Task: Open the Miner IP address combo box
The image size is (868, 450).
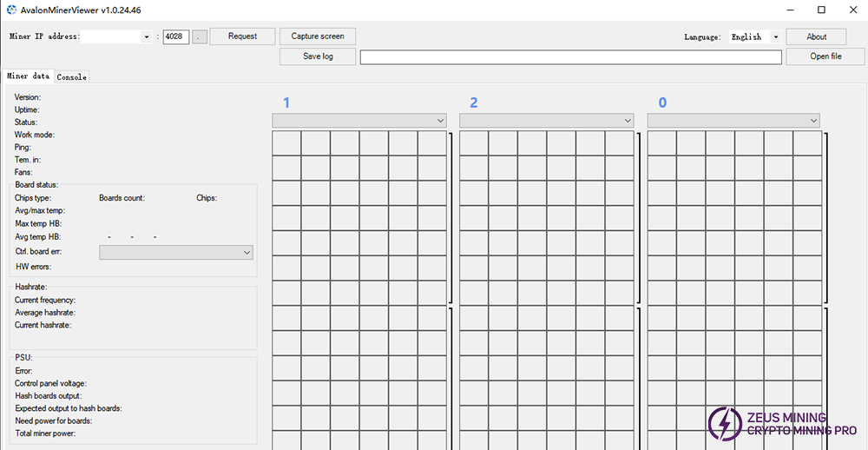Action: tap(146, 36)
